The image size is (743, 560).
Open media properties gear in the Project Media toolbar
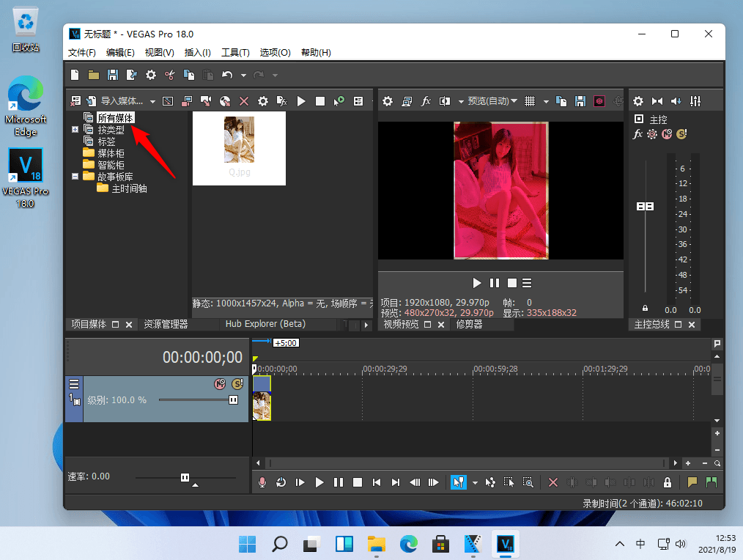[263, 101]
